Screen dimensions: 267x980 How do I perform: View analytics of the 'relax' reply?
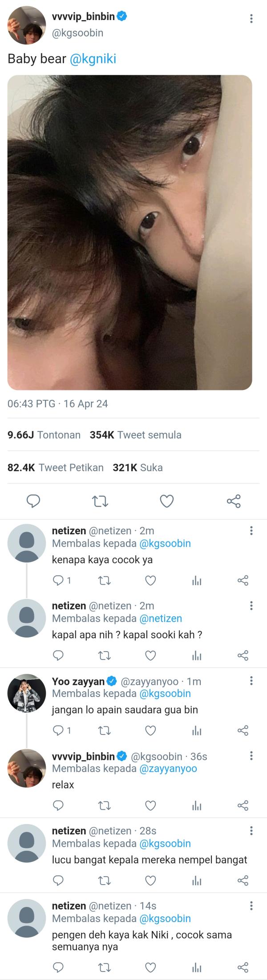tap(197, 805)
